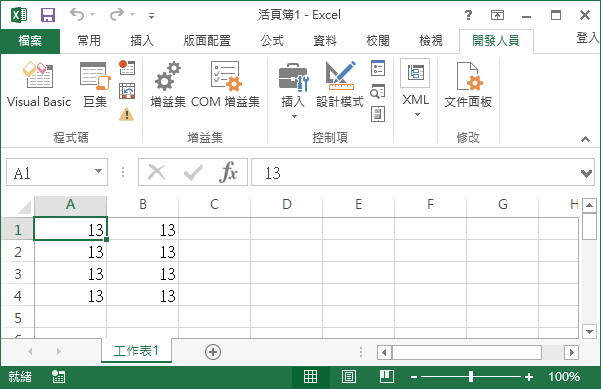
Task: Switch to the 校閱 tab
Action: tap(378, 41)
